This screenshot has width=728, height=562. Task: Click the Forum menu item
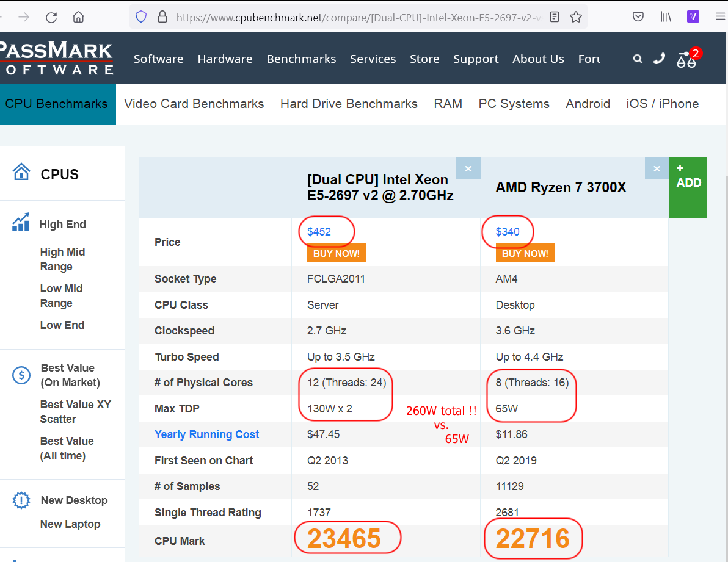pos(589,59)
